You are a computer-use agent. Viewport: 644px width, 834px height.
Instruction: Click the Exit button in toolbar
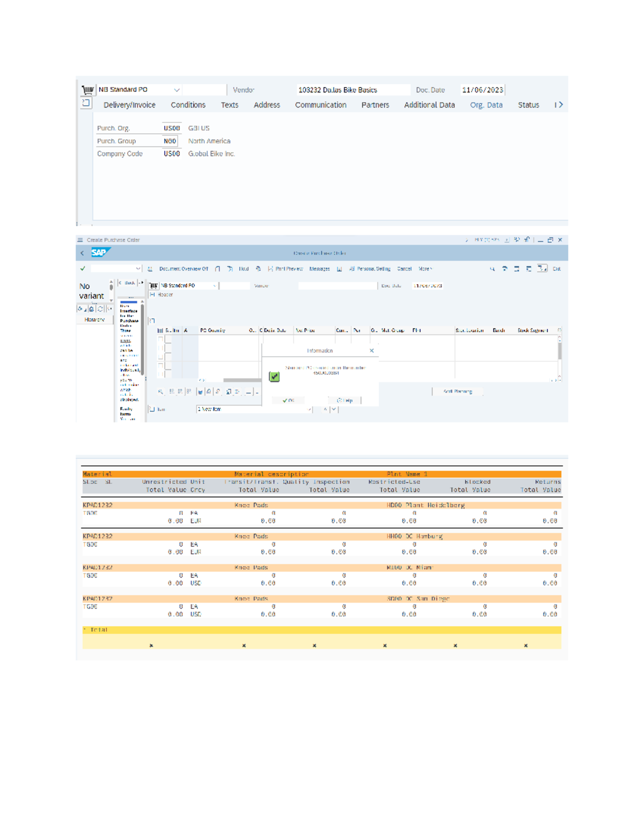click(557, 269)
